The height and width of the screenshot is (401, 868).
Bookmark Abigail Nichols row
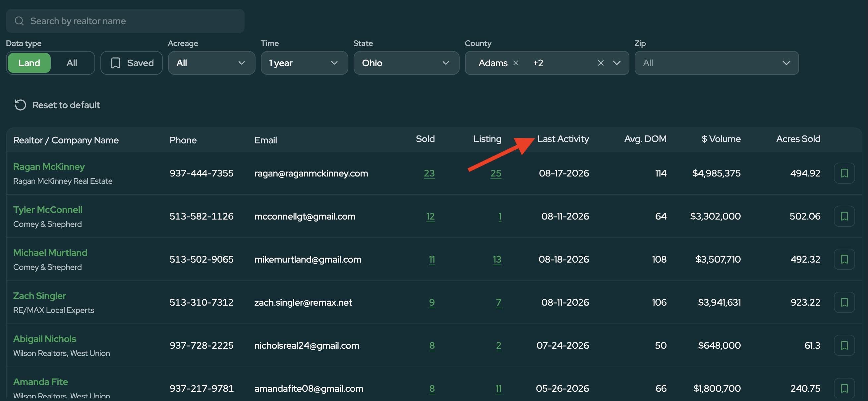[844, 346]
